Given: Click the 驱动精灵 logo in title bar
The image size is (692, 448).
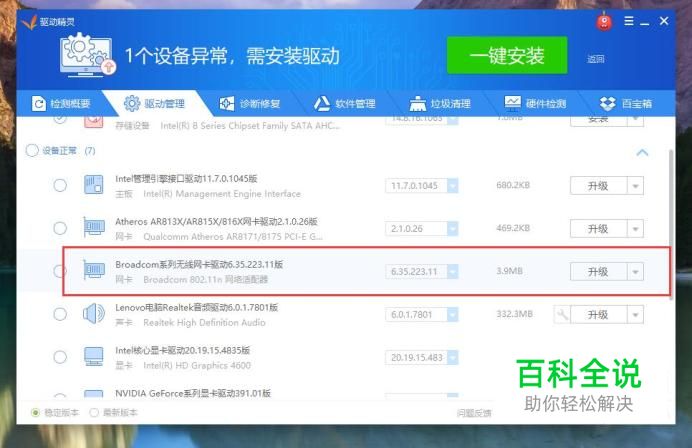Looking at the screenshot, I should point(29,22).
